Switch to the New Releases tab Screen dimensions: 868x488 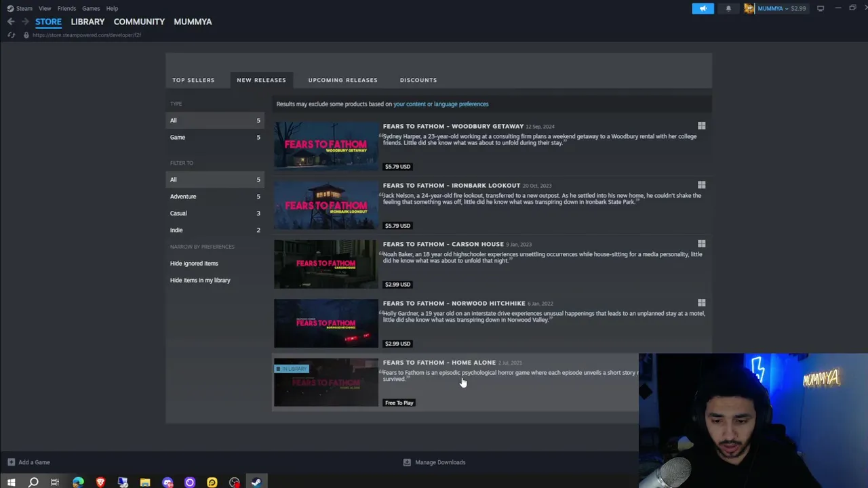[261, 80]
